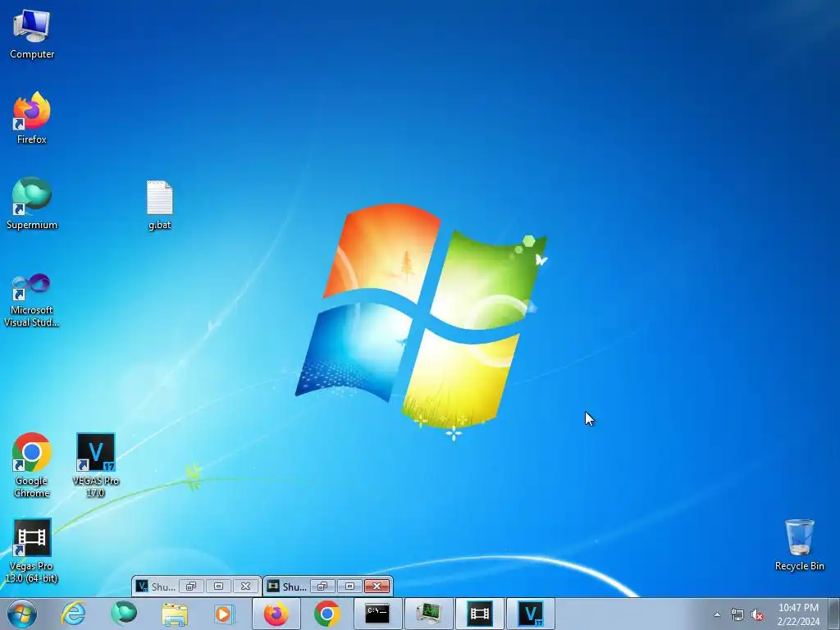Switch to Task Manager taskbar button
This screenshot has width=840, height=630.
[x=428, y=614]
